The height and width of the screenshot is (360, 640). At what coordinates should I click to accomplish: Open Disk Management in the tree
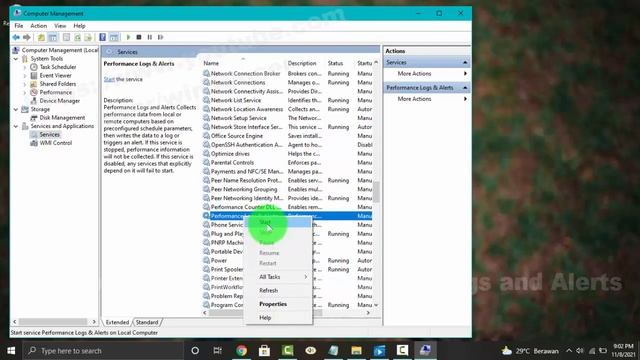point(62,118)
